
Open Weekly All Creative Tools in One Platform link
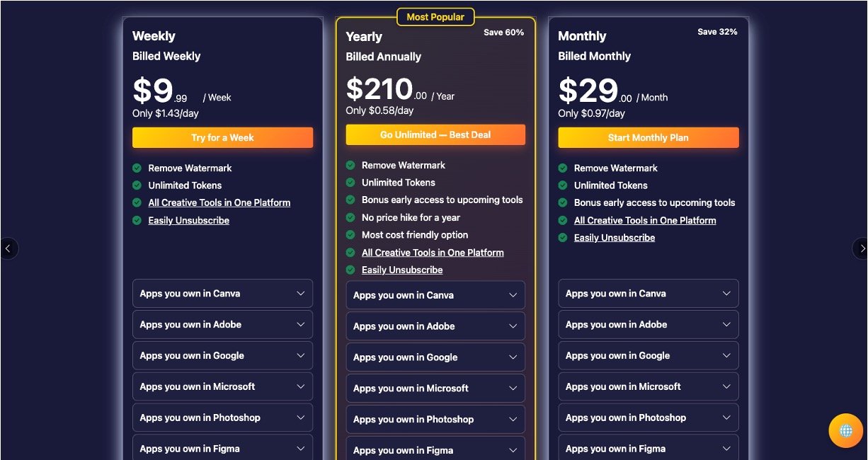click(x=219, y=203)
